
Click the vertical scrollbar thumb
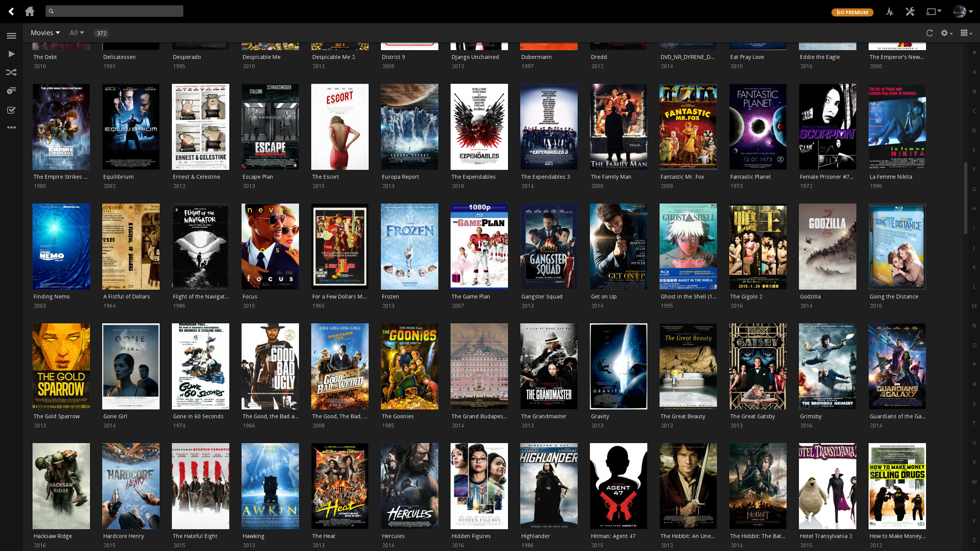[x=965, y=198]
